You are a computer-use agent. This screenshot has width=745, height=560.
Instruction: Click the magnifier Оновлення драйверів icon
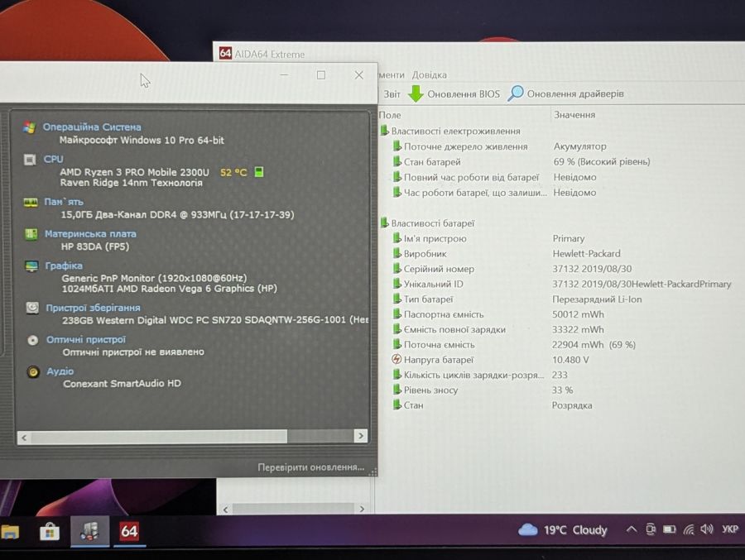pos(516,93)
